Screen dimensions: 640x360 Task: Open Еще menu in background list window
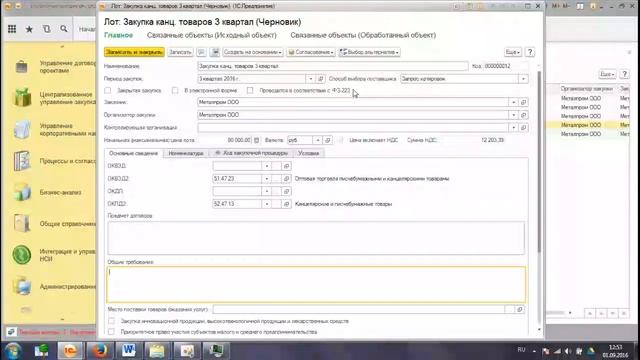point(607,74)
